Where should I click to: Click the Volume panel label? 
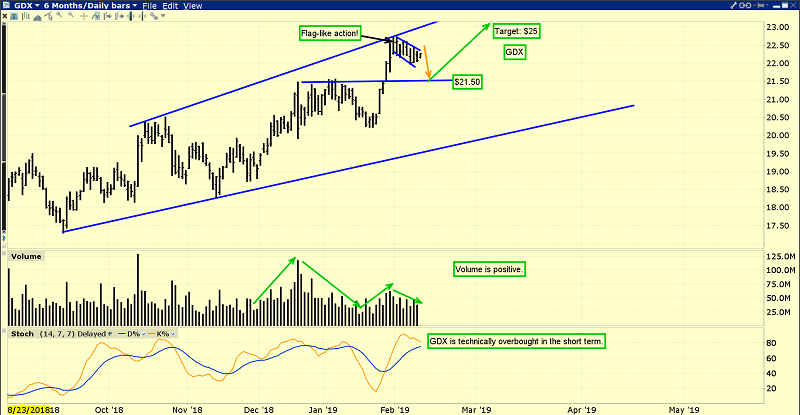coord(26,256)
